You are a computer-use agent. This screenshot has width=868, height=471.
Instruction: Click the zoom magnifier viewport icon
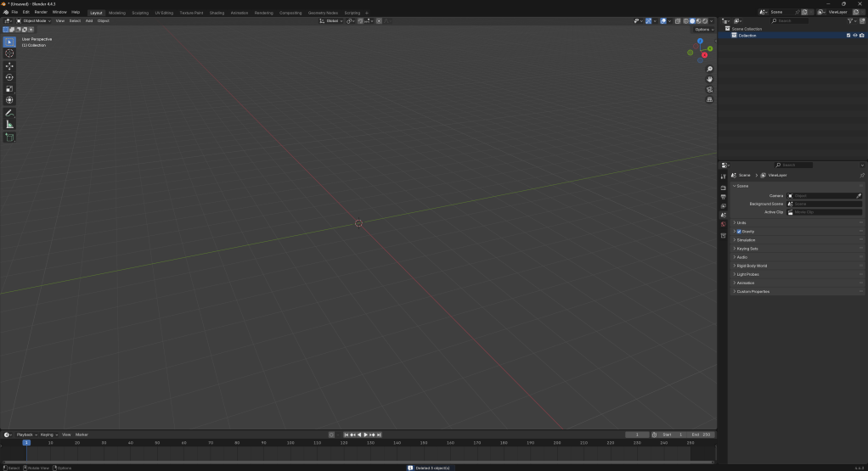coord(710,69)
